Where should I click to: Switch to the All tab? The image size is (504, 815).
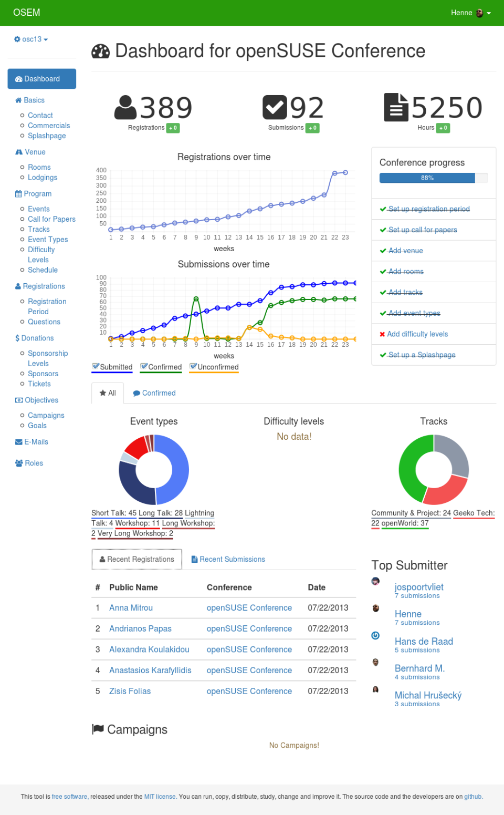coord(108,393)
